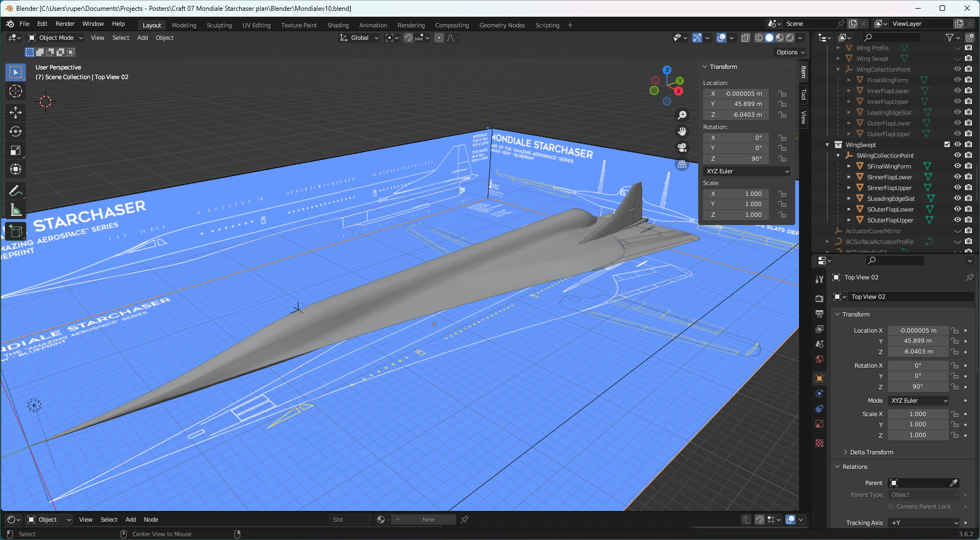Select the Select Box tool
This screenshot has width=980, height=540.
coord(16,72)
